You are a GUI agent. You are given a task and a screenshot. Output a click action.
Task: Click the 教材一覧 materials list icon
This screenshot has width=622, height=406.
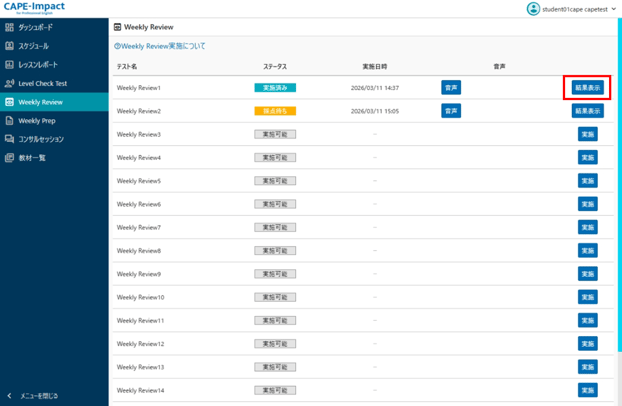pos(10,158)
